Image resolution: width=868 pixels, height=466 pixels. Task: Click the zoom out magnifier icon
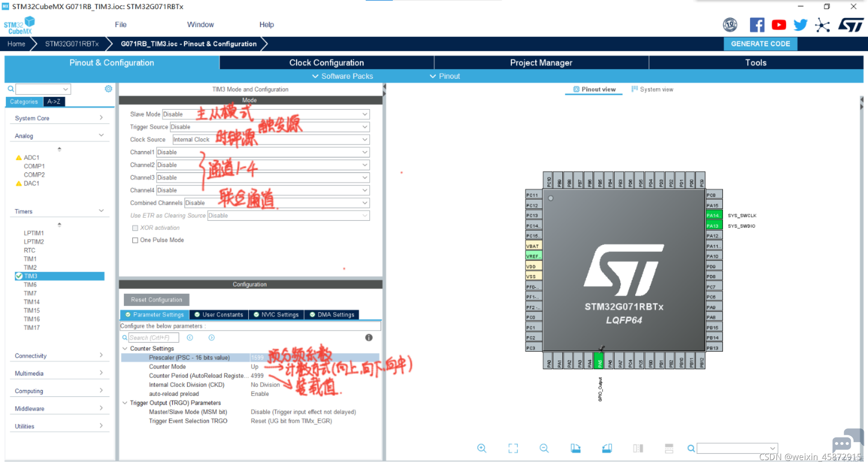pos(544,448)
